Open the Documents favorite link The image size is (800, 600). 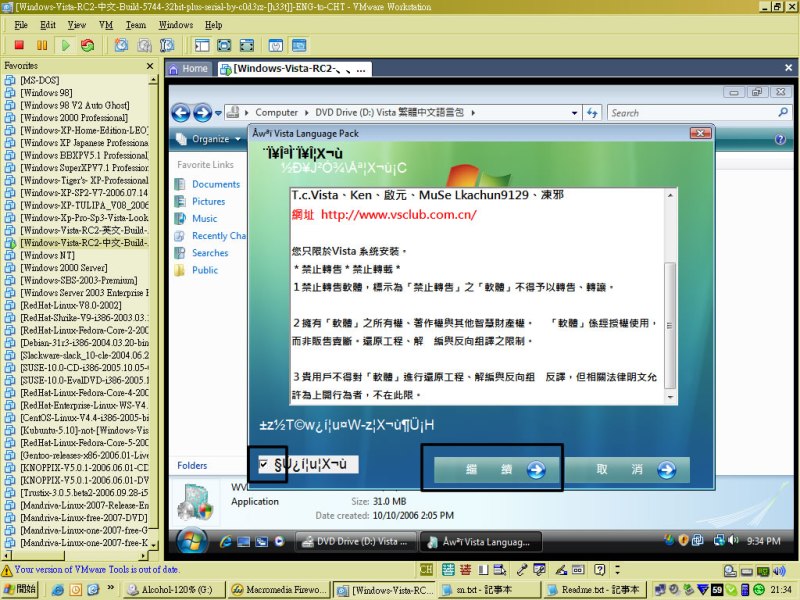click(x=216, y=184)
